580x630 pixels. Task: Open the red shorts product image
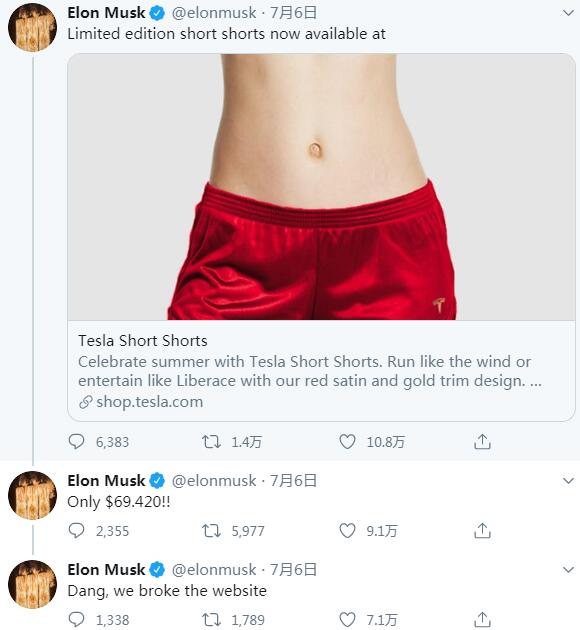321,187
